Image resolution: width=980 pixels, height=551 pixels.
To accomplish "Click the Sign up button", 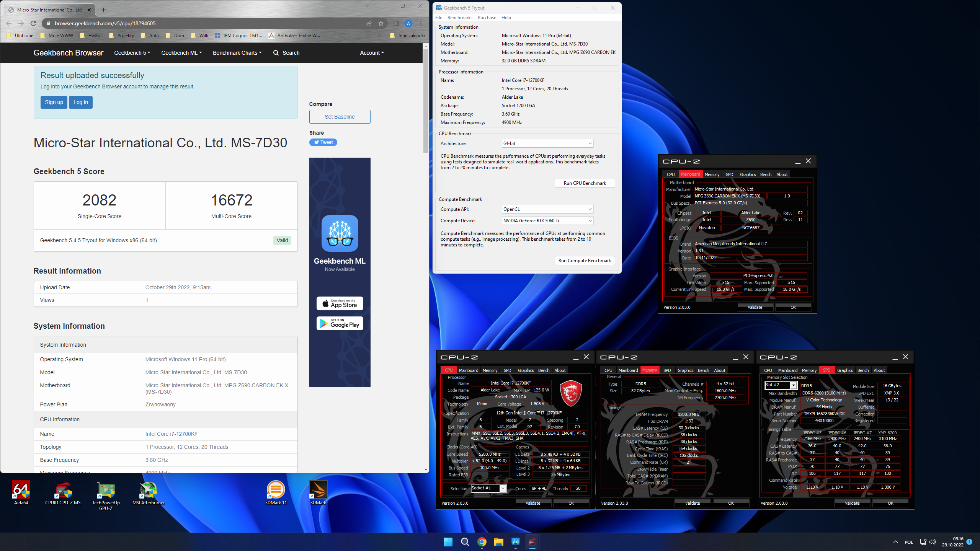I will [x=54, y=102].
